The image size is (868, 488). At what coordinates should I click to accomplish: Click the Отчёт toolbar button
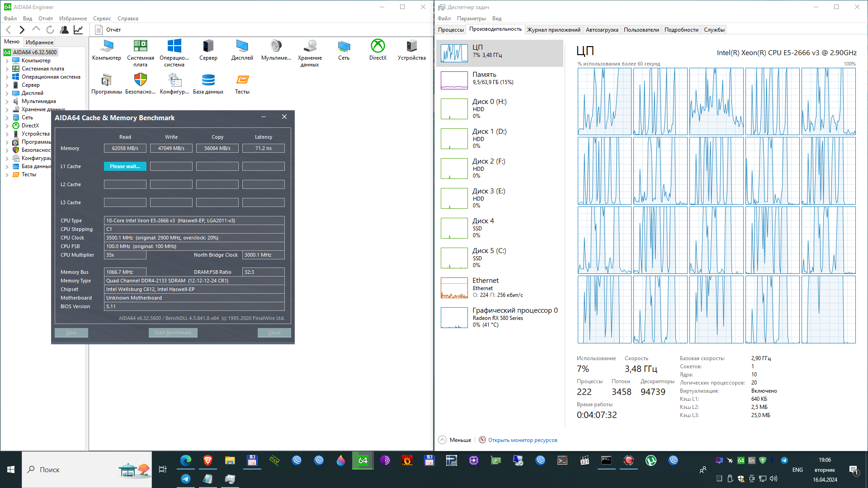coord(108,30)
